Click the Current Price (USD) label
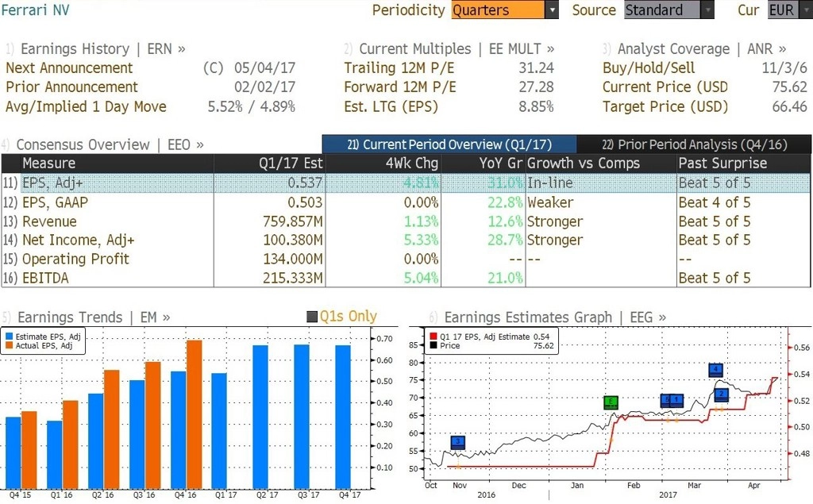This screenshot has height=504, width=813. click(665, 87)
